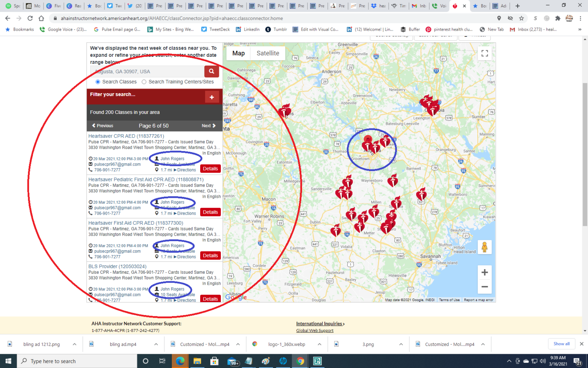This screenshot has height=368, width=588.
Task: Click the red magnifier search button
Action: point(212,71)
